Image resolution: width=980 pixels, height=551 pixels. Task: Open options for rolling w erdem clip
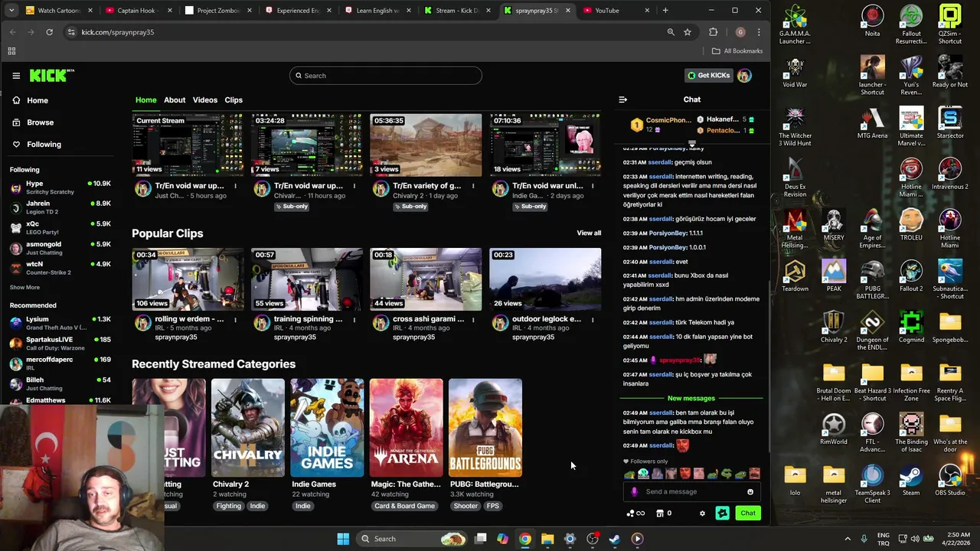(x=235, y=319)
